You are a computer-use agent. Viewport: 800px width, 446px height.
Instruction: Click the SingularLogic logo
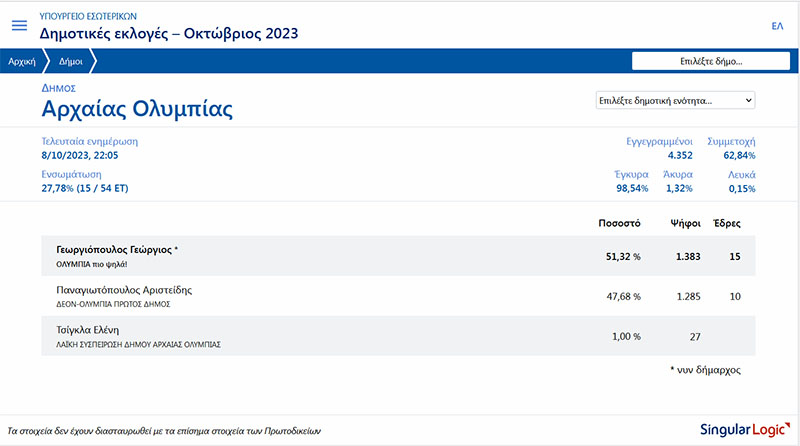tap(740, 430)
